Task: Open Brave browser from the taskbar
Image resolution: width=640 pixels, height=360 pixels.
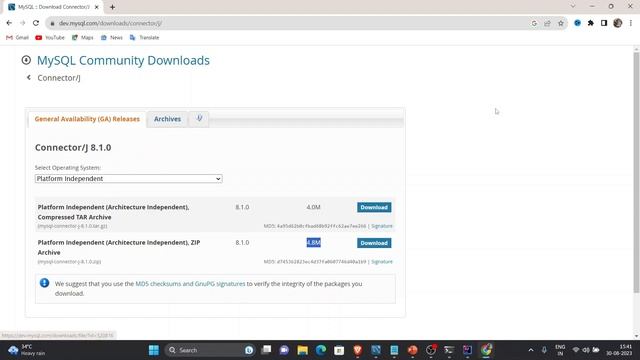Action: (358, 350)
